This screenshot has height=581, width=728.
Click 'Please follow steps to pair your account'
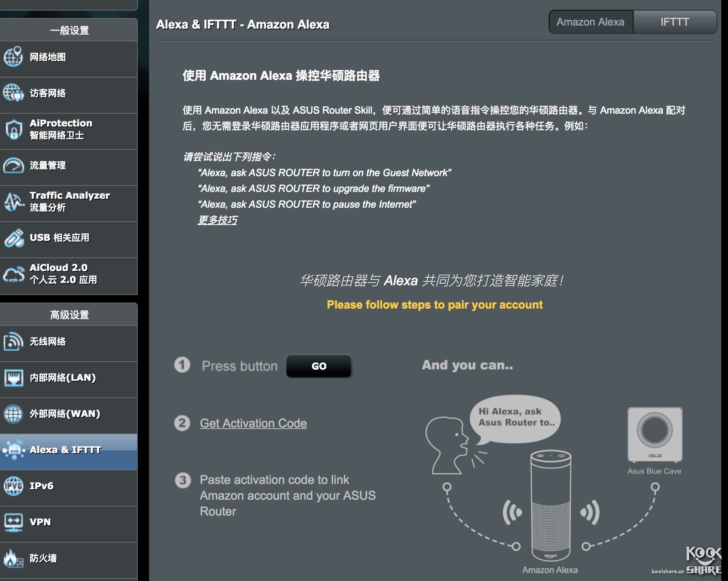point(435,304)
